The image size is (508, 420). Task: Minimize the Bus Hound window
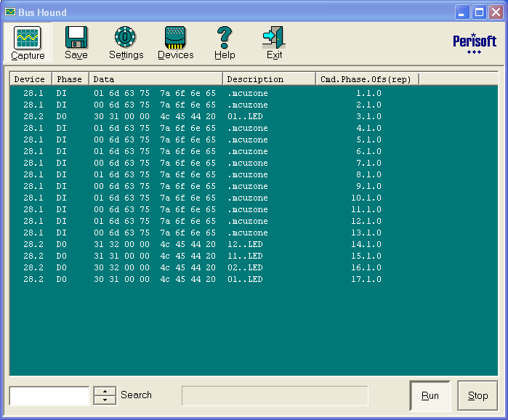tap(462, 12)
